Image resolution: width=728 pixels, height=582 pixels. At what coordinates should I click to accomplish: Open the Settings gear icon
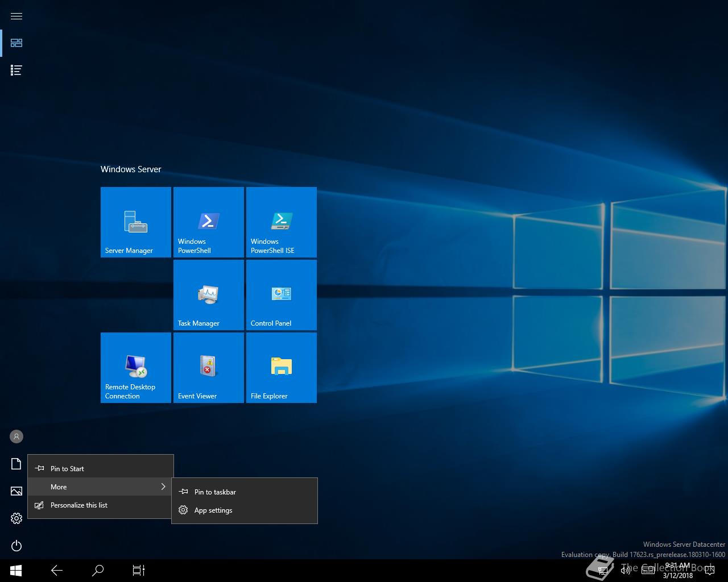click(16, 518)
